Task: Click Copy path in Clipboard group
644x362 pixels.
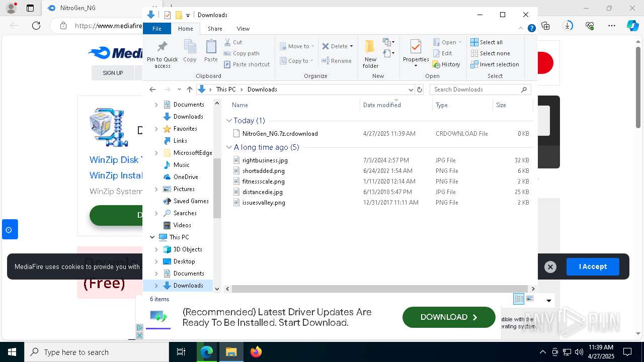Action: 242,53
